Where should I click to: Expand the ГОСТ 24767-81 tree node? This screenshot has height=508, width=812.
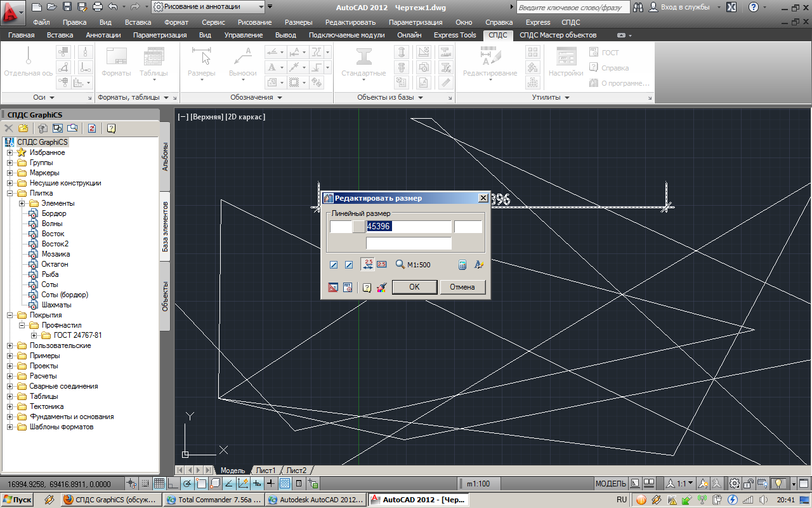pos(34,335)
